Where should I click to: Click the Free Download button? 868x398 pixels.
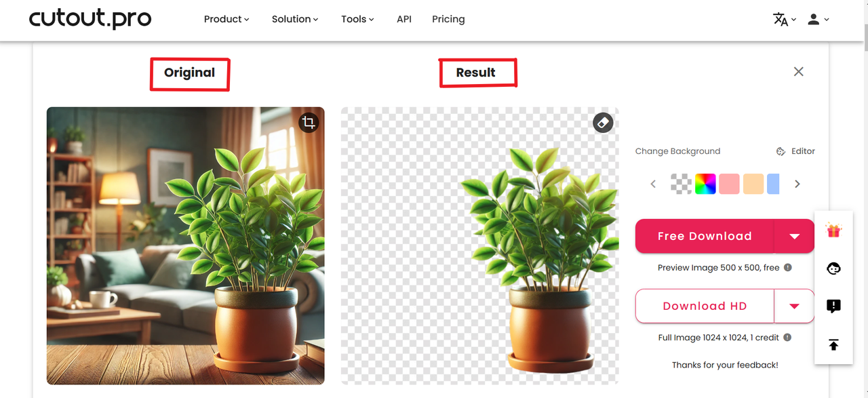[705, 236]
